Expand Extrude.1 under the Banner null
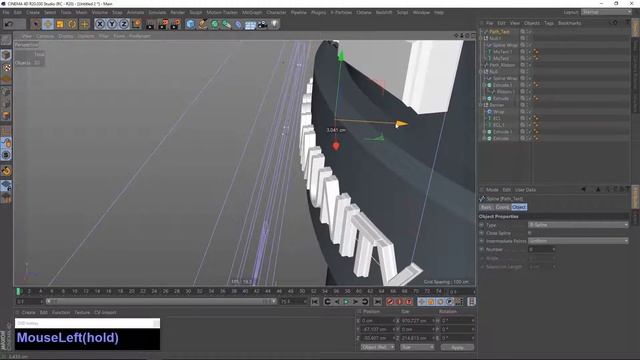The image size is (640, 360). tap(484, 132)
